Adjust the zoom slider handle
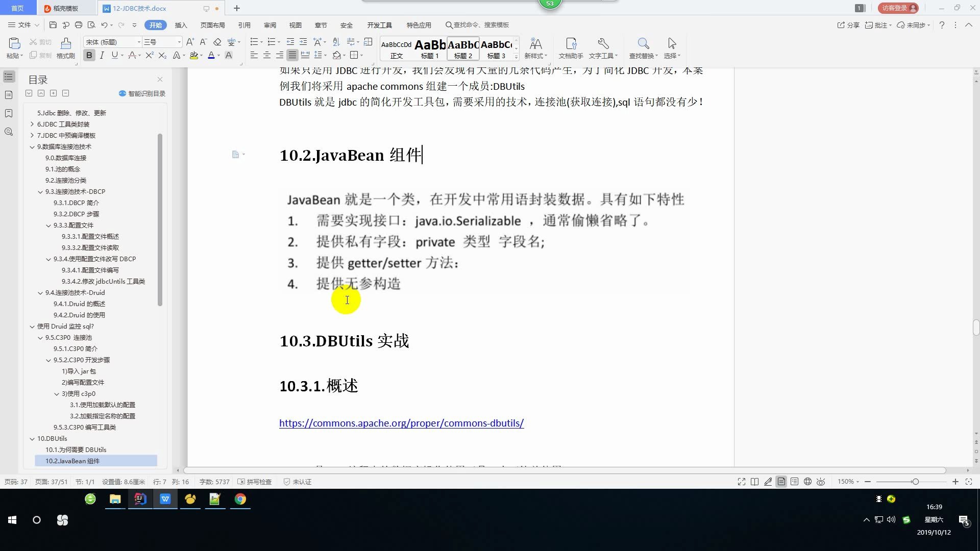 915,482
